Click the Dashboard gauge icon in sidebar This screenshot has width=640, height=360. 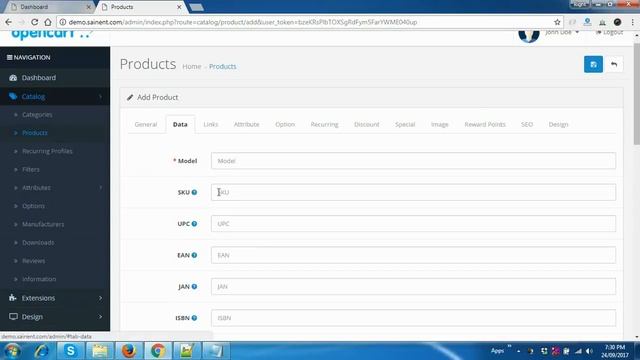click(13, 78)
